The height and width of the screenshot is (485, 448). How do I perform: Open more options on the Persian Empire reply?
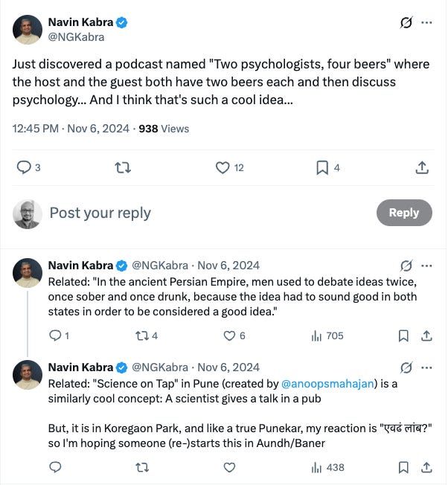426,265
